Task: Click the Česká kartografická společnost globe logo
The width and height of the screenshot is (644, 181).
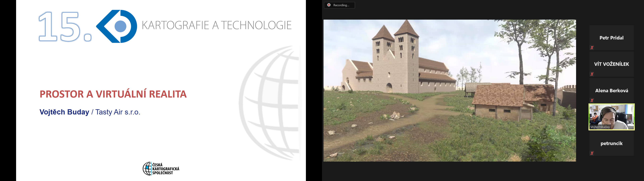Action: pos(147,168)
